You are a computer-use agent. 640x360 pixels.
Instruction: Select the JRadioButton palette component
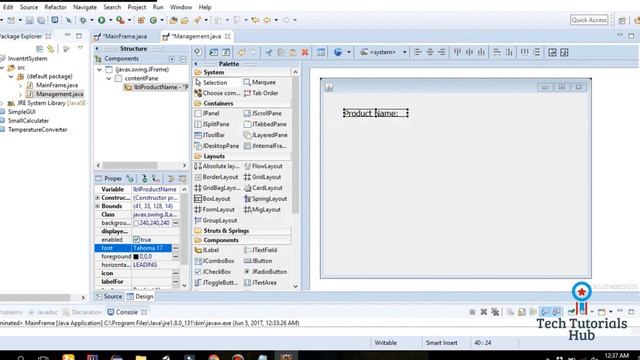(x=265, y=272)
